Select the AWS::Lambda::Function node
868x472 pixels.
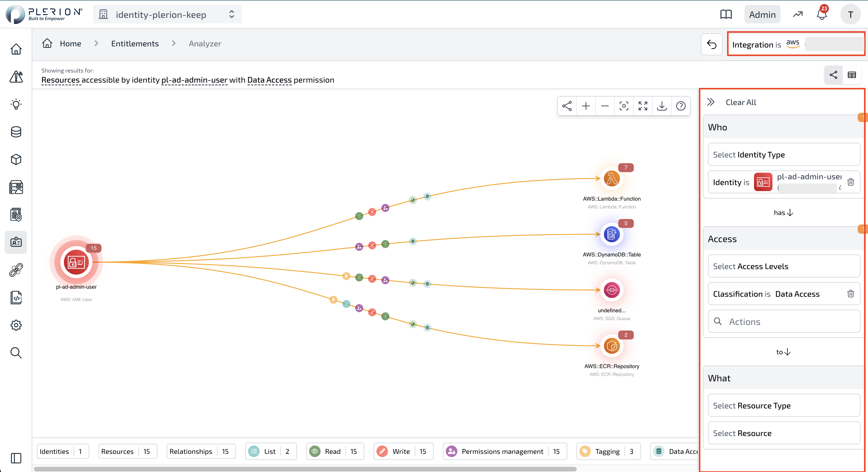click(x=612, y=178)
